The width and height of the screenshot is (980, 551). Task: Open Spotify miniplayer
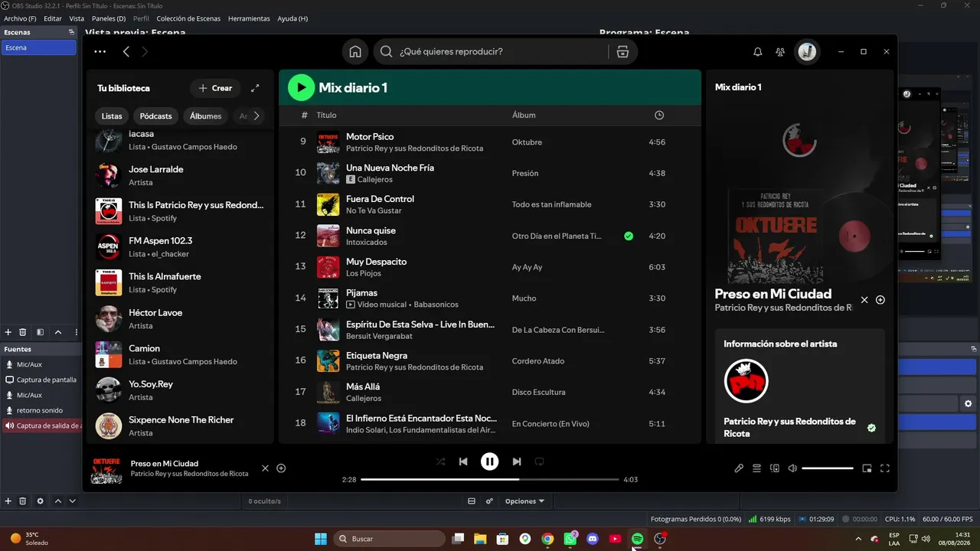coord(867,468)
